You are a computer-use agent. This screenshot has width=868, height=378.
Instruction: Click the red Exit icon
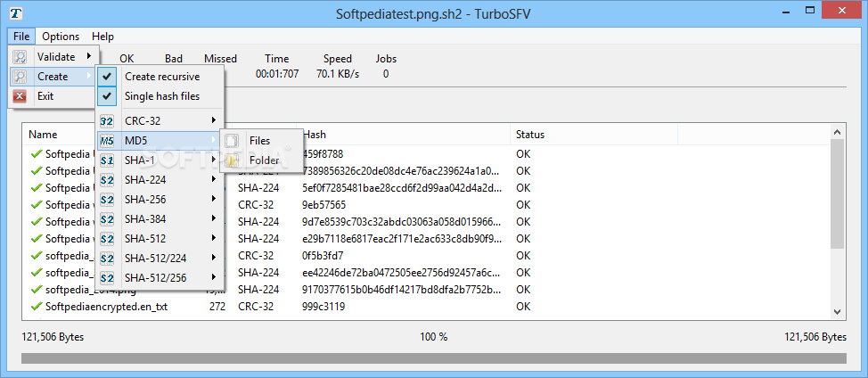[20, 96]
